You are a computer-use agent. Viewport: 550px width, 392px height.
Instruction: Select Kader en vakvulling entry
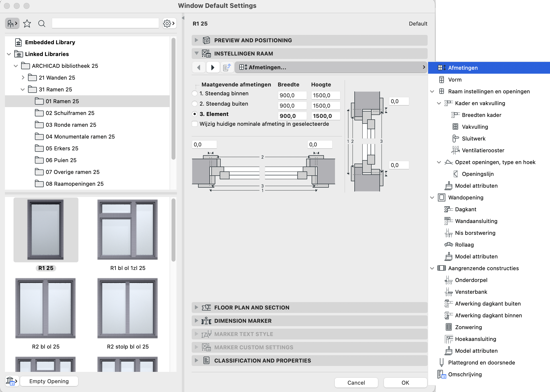480,103
